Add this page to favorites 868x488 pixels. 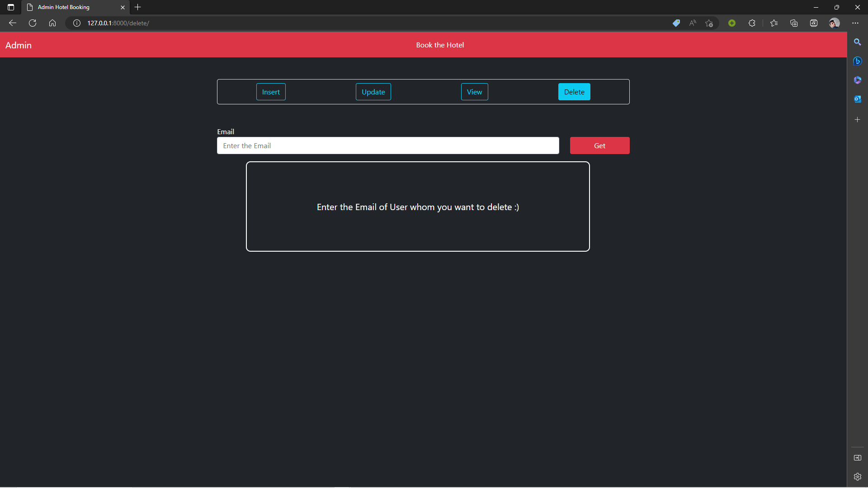pyautogui.click(x=709, y=23)
